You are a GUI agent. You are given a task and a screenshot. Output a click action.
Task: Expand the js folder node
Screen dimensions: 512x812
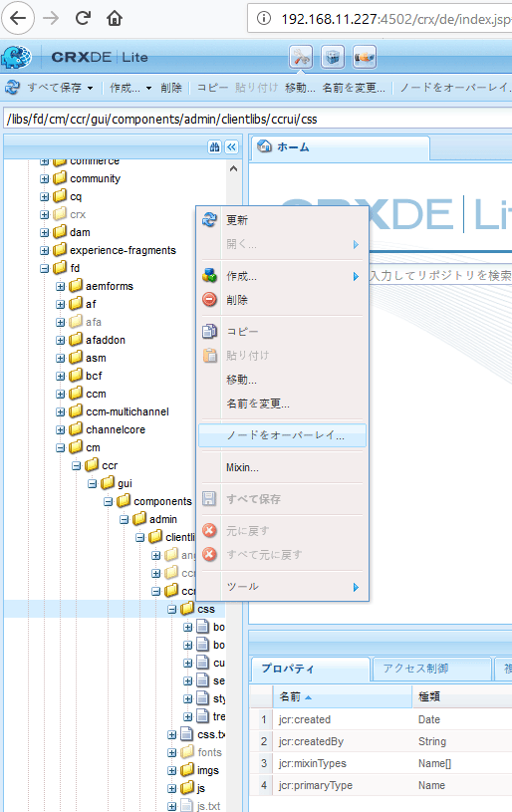[172, 789]
